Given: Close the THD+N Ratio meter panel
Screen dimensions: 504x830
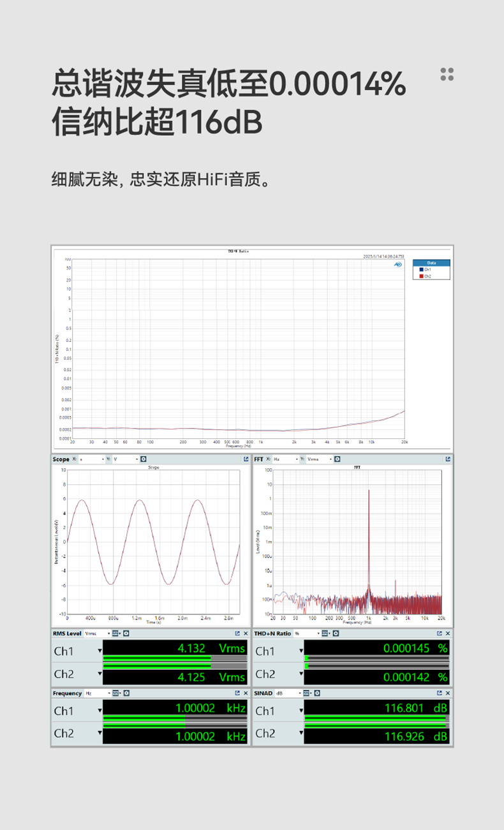Looking at the screenshot, I should pyautogui.click(x=448, y=634).
